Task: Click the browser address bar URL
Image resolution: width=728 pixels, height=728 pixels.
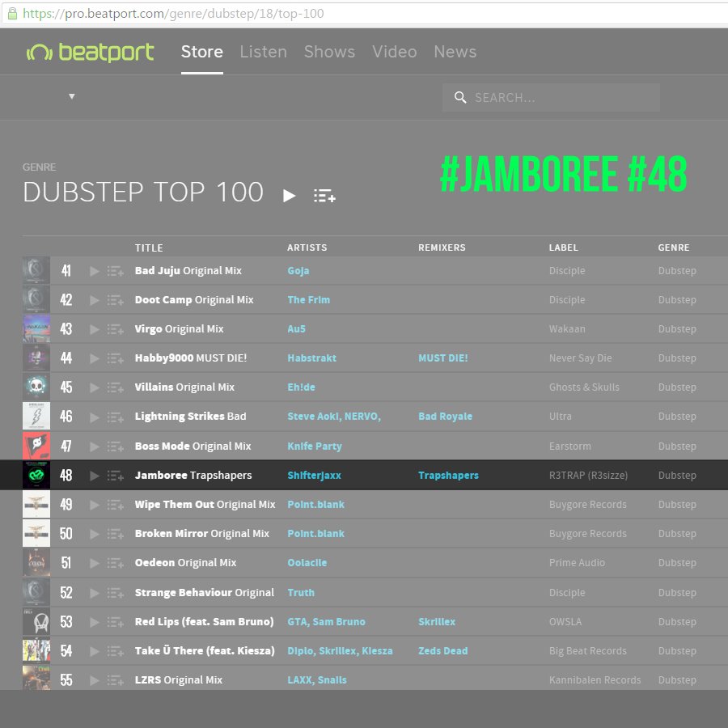Action: (x=173, y=14)
